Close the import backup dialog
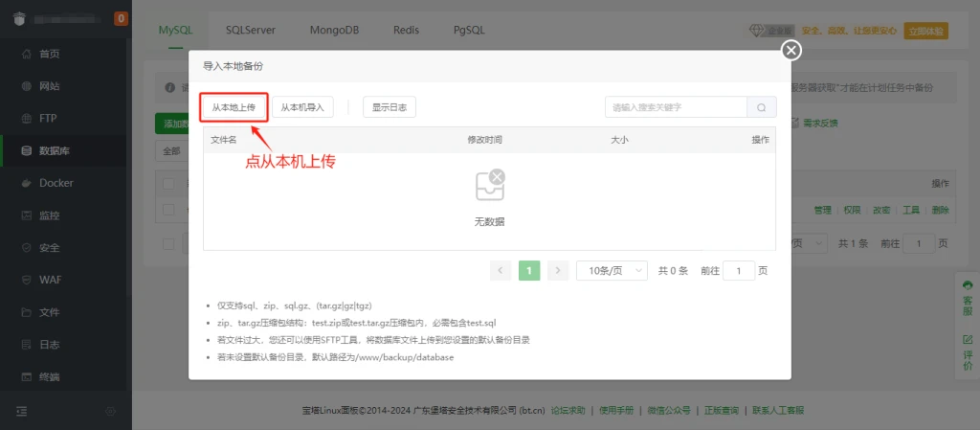 tap(791, 51)
